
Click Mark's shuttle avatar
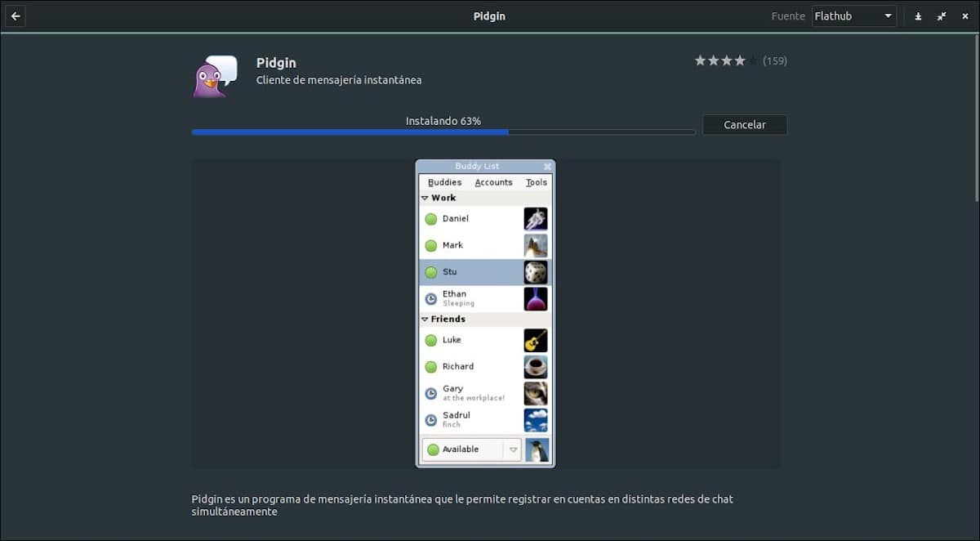[x=536, y=245]
